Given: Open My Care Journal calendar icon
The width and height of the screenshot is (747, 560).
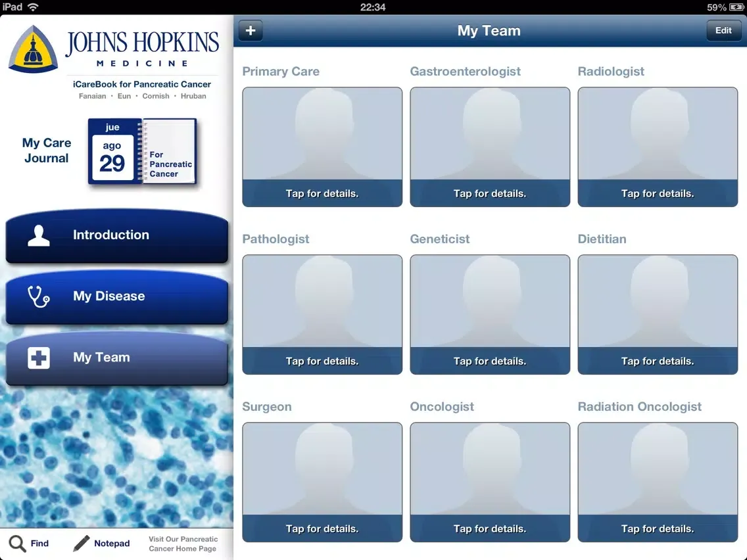Looking at the screenshot, I should 113,151.
